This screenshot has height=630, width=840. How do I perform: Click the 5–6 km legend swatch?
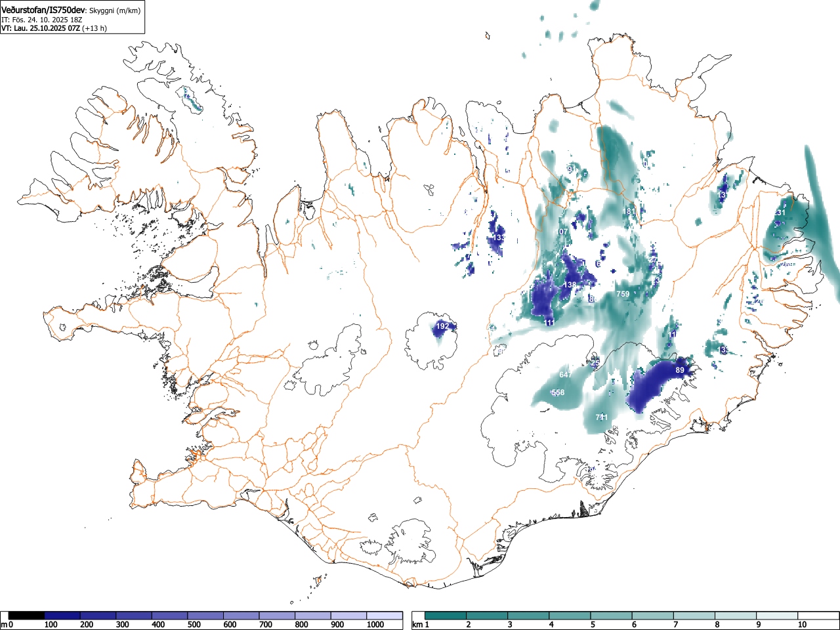pyautogui.click(x=611, y=616)
